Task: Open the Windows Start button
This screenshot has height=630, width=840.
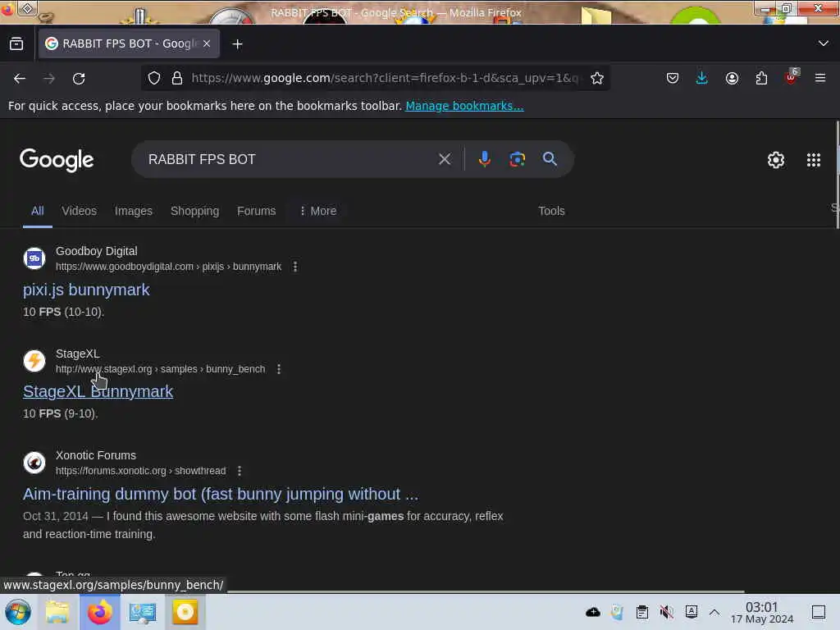Action: click(x=18, y=612)
